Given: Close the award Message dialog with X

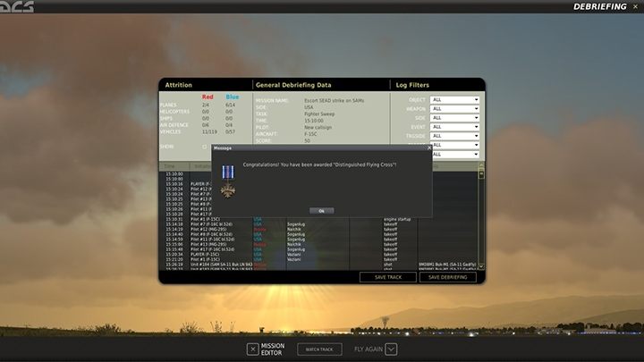Looking at the screenshot, I should pos(428,148).
